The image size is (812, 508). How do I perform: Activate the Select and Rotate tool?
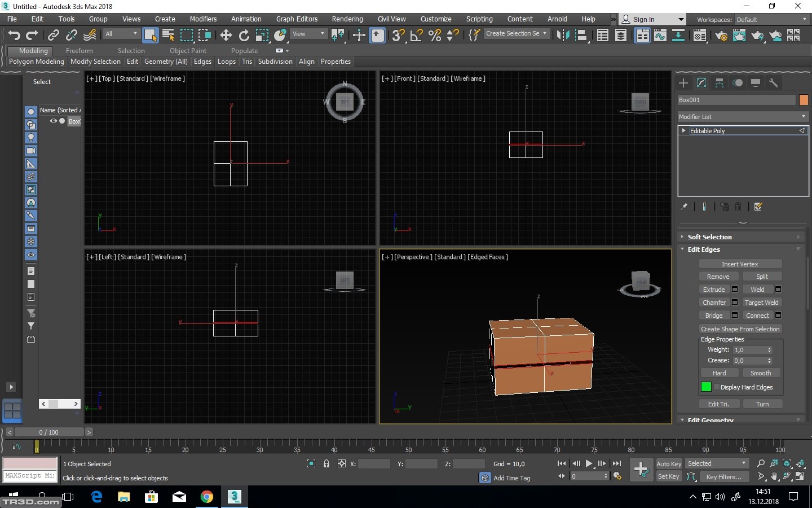point(244,36)
